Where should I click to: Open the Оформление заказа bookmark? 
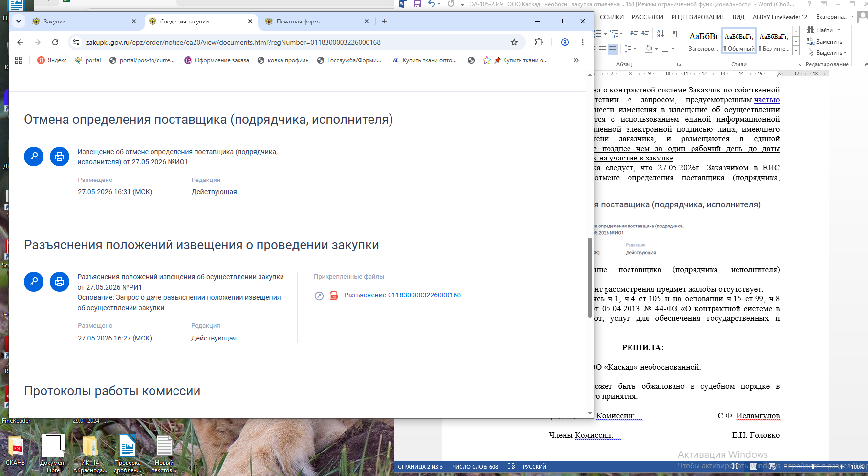coord(217,60)
